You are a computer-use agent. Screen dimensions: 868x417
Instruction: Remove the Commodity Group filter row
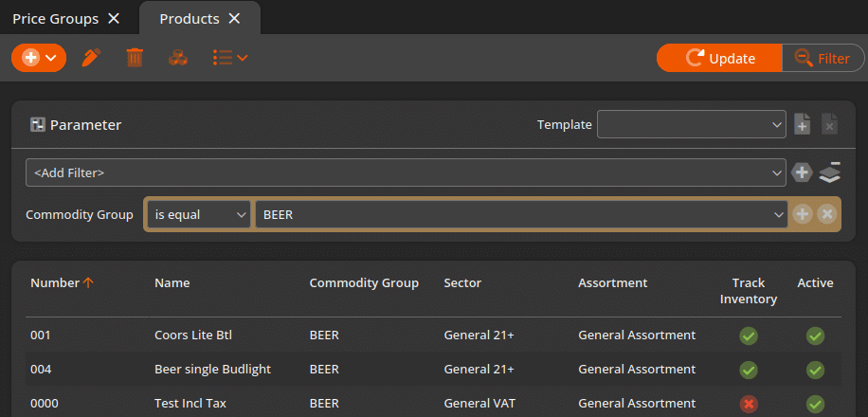[826, 214]
